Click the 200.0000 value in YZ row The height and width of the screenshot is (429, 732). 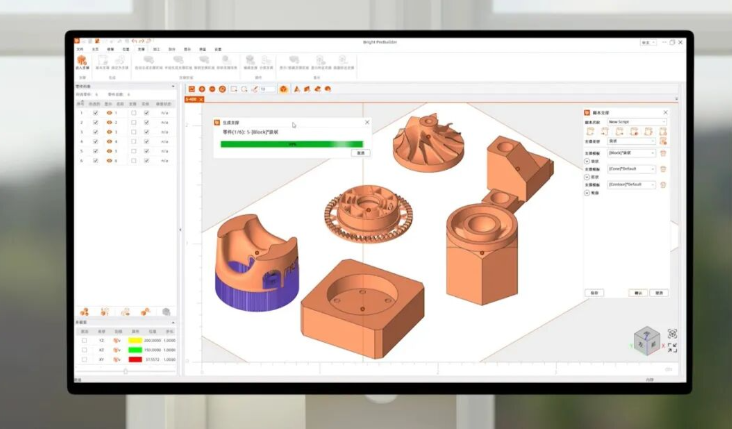coord(152,341)
